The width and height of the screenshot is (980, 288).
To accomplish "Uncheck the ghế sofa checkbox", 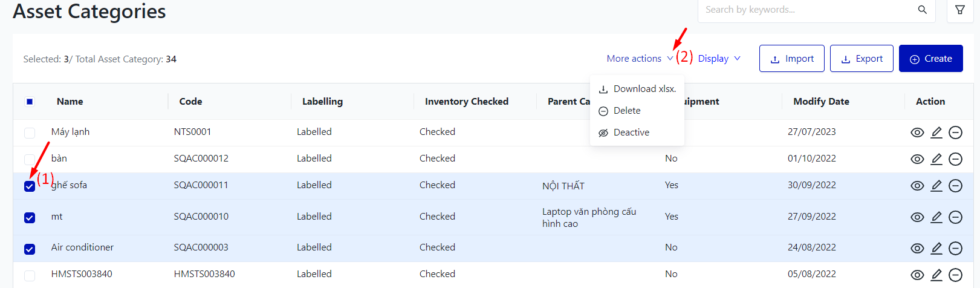I will 30,186.
